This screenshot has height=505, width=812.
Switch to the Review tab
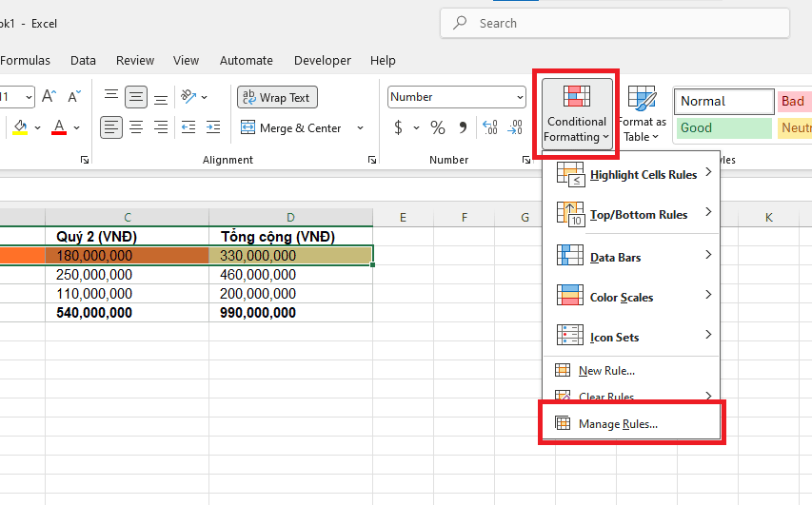pyautogui.click(x=135, y=61)
